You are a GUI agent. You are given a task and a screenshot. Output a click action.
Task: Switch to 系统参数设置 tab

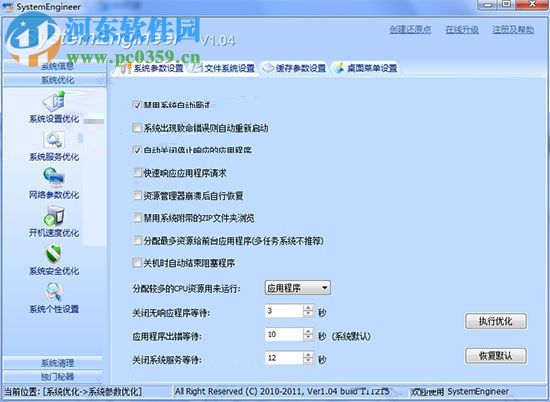tap(152, 68)
